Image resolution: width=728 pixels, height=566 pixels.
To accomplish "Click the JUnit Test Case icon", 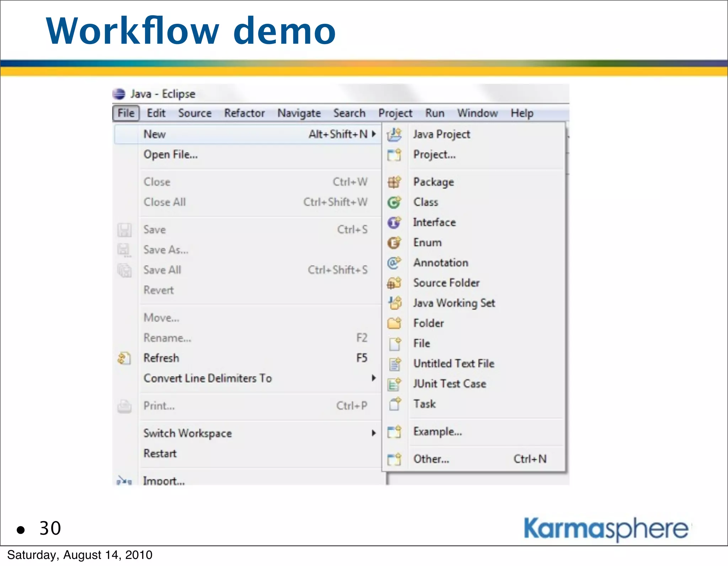I will 394,384.
